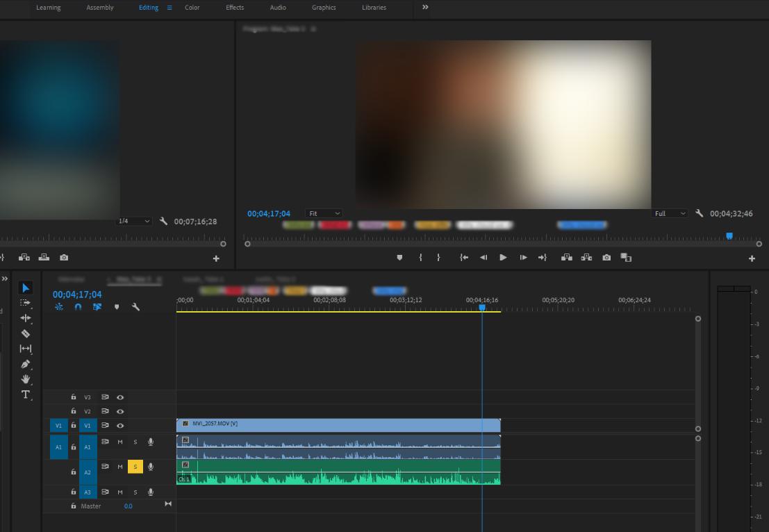The height and width of the screenshot is (532, 769).
Task: Select the Type tool
Action: tap(26, 394)
